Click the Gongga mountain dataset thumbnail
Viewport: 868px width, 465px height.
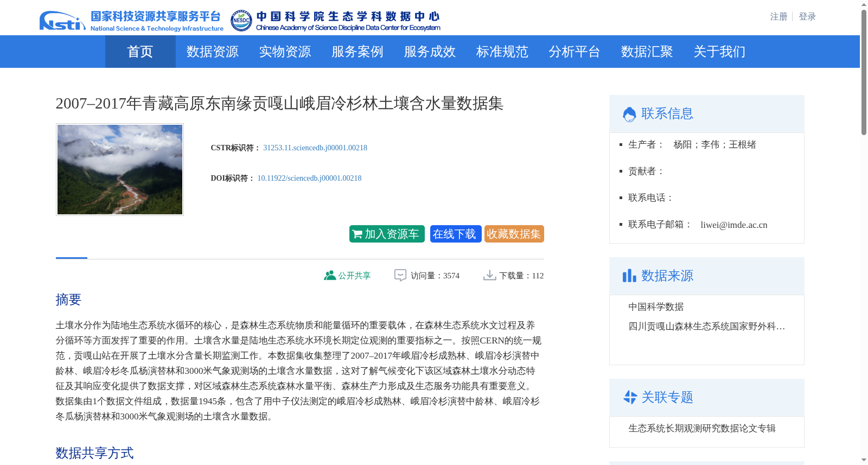pyautogui.click(x=120, y=170)
